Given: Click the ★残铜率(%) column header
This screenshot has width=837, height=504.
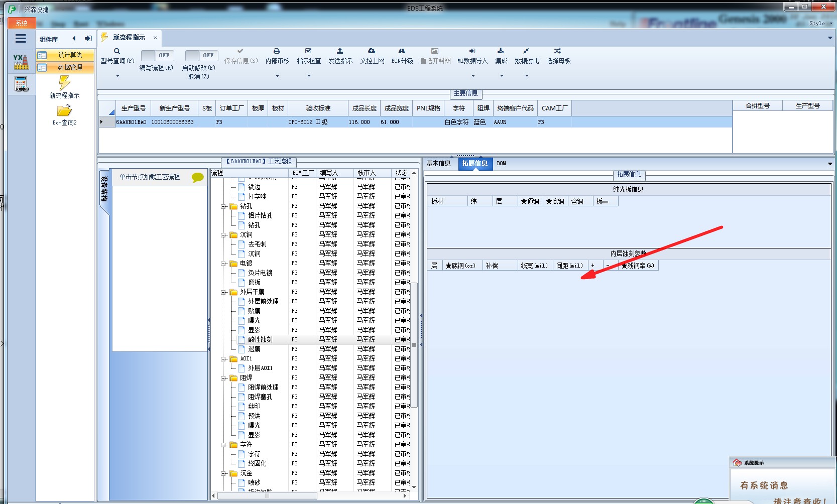Looking at the screenshot, I should [638, 266].
